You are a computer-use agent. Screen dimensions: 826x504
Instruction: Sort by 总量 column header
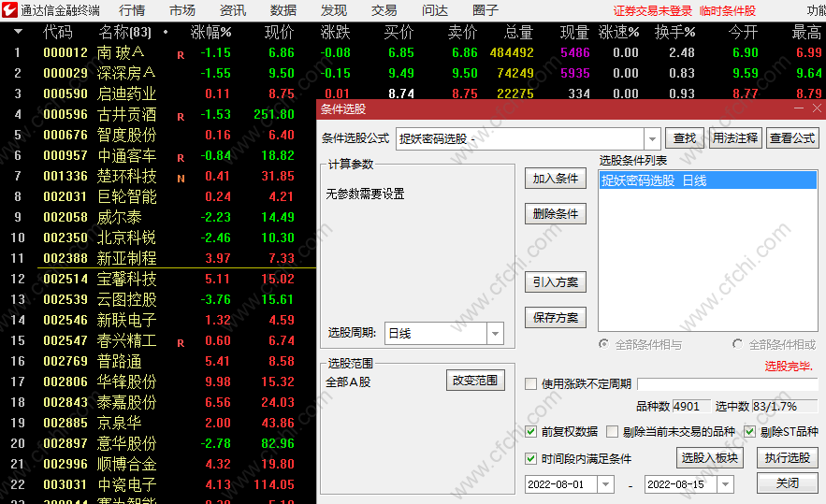point(519,33)
